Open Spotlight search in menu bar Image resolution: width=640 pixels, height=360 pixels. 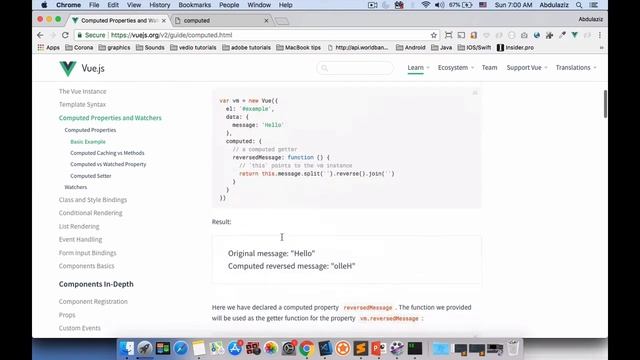tap(579, 5)
